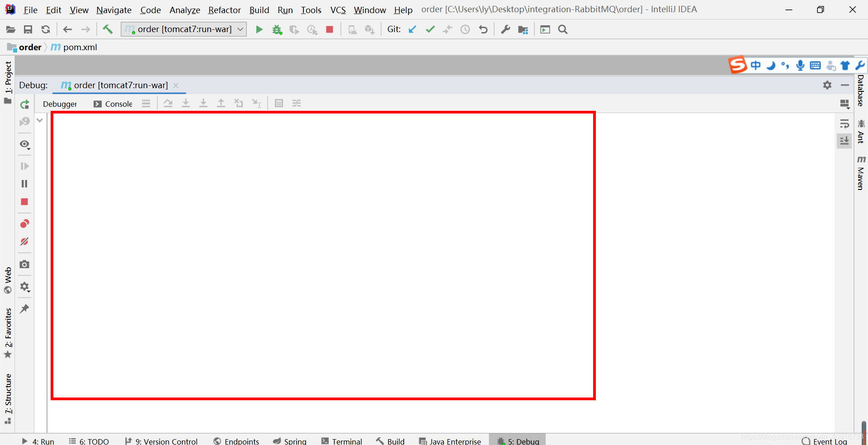
Task: Hide the Debug tool window
Action: (x=845, y=85)
